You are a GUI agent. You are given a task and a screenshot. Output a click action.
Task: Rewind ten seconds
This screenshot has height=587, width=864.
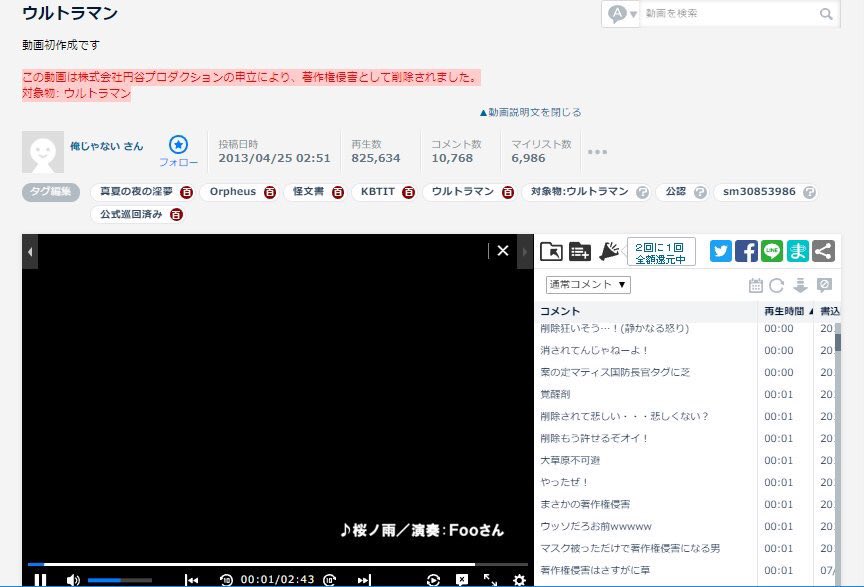pyautogui.click(x=226, y=580)
